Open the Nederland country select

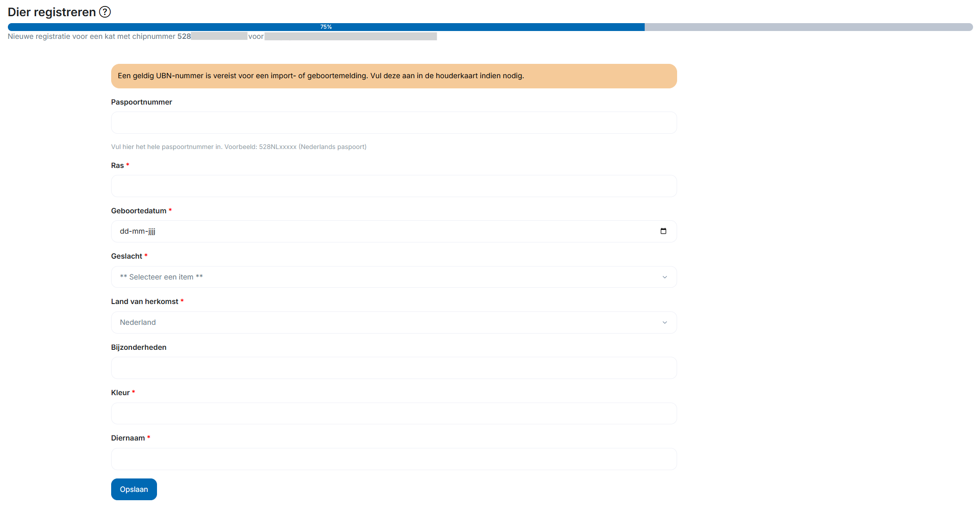point(371,323)
